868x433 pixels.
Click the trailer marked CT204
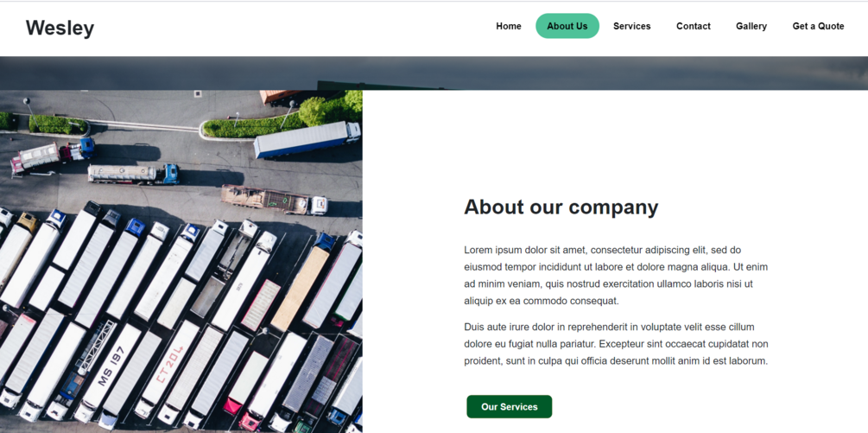[x=168, y=366]
